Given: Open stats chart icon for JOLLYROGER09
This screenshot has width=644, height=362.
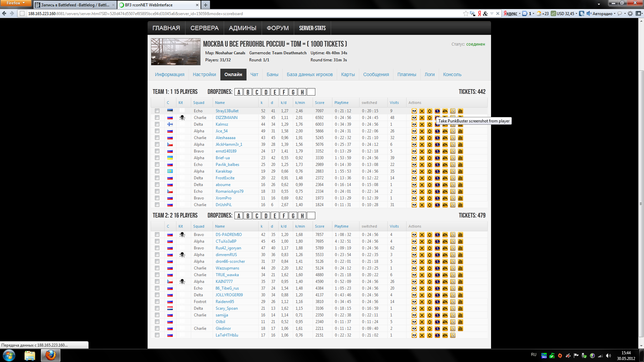Looking at the screenshot, I should pos(461,295).
